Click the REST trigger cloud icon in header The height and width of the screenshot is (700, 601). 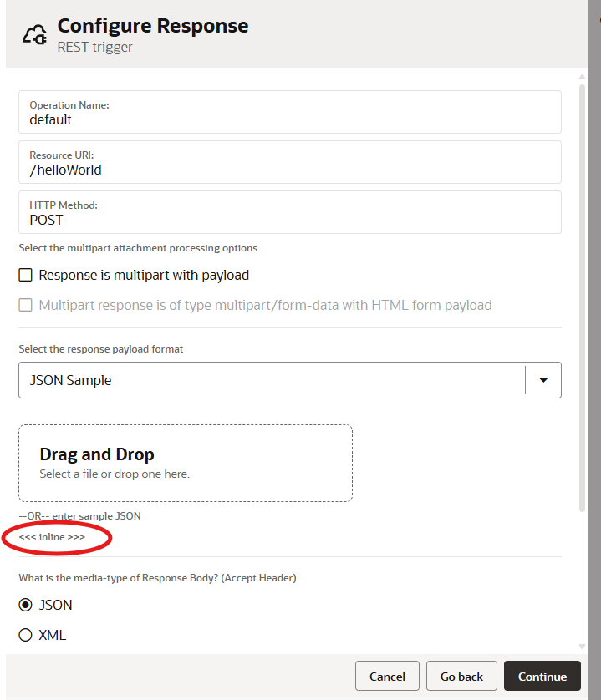(33, 35)
